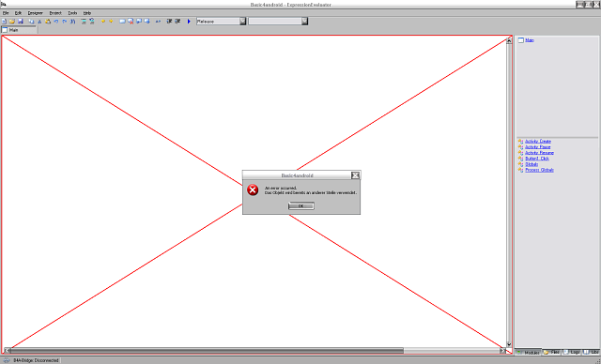The width and height of the screenshot is (601, 364).
Task: Click the Navigate Forward yellow arrow icon
Action: pyautogui.click(x=111, y=22)
